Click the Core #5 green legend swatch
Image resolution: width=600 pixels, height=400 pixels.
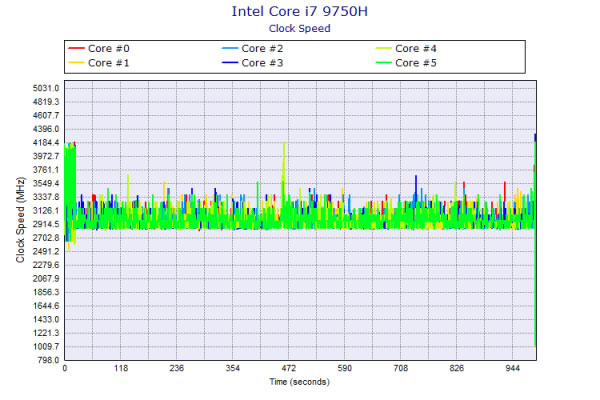(383, 62)
